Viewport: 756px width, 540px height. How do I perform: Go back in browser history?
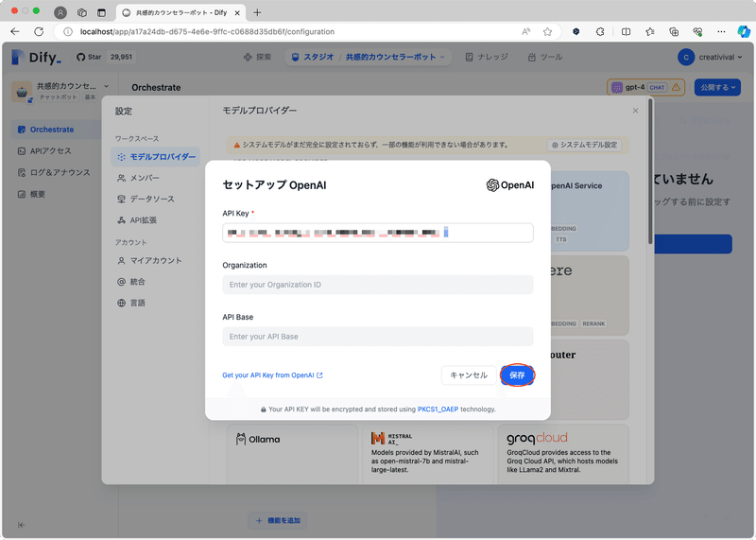click(15, 32)
